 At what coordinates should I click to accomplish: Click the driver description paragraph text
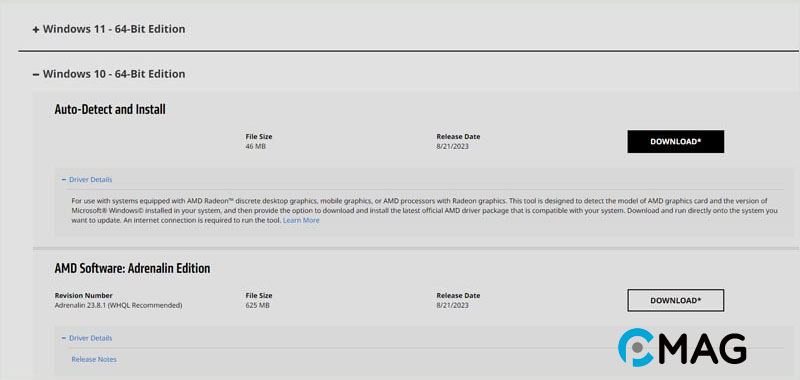coord(424,211)
